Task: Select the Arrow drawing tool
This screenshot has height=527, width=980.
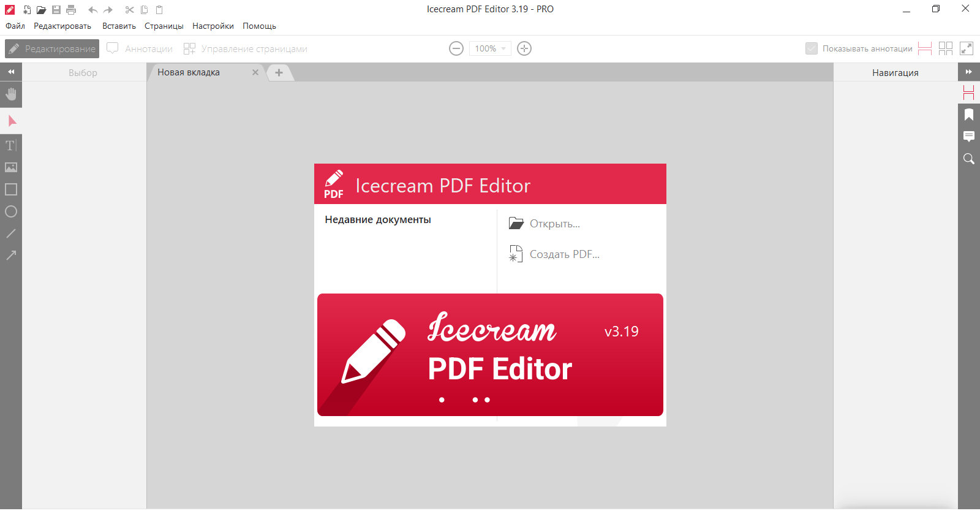Action: click(11, 256)
